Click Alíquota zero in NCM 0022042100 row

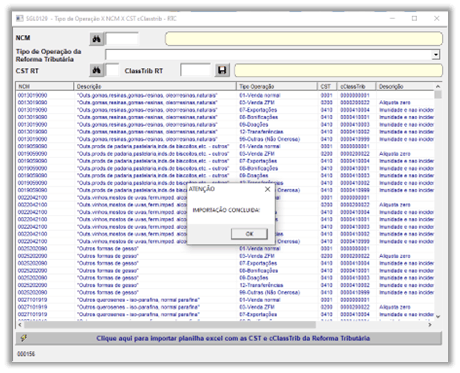(395, 205)
